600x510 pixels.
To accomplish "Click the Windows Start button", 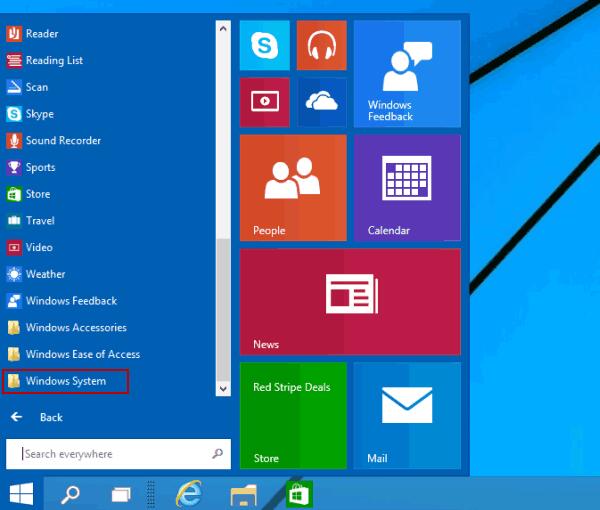I will point(21,494).
